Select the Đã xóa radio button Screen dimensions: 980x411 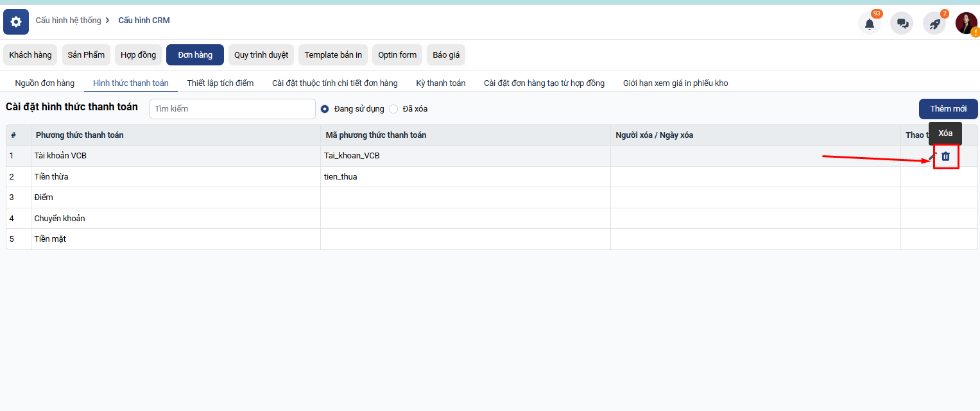(x=393, y=109)
